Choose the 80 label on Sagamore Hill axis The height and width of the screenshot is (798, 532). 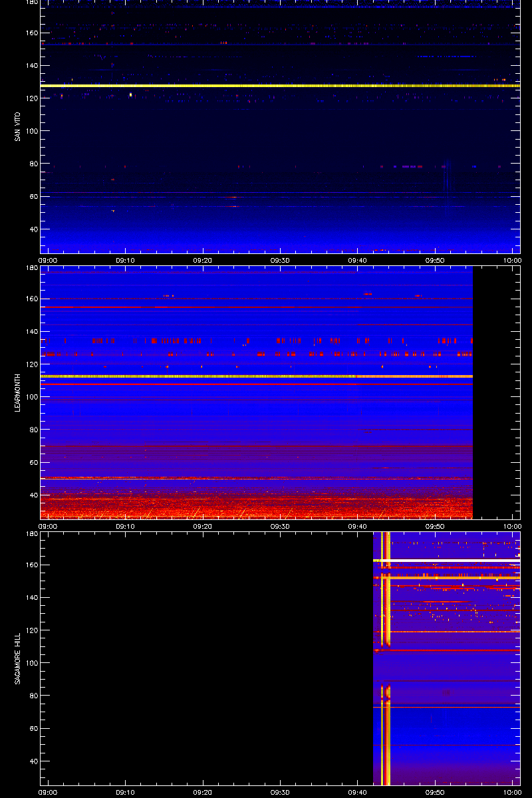point(33,696)
